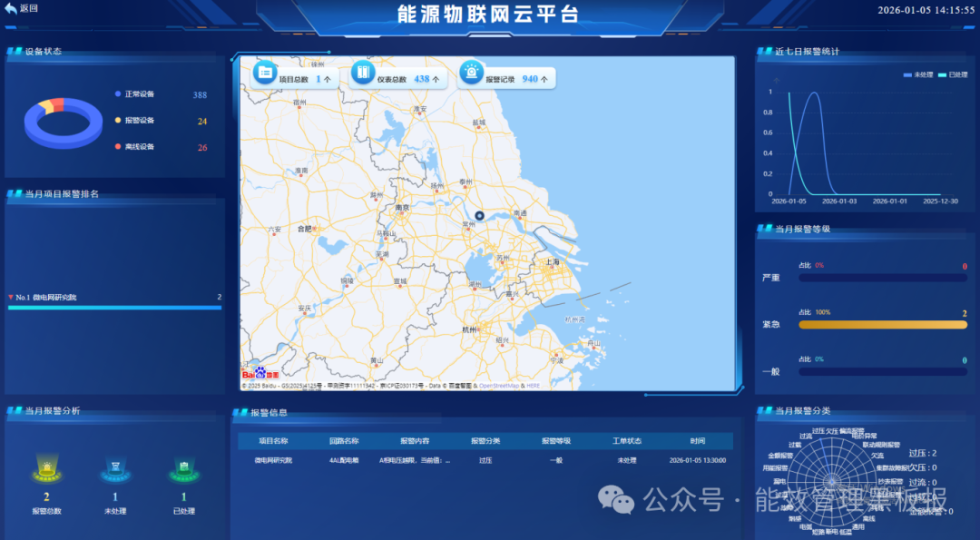Click the green 已处理 clipboard icon
The height and width of the screenshot is (540, 980).
point(183,466)
